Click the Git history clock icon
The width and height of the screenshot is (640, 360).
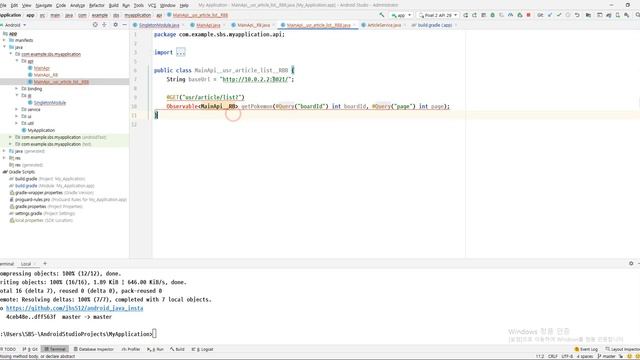click(568, 15)
